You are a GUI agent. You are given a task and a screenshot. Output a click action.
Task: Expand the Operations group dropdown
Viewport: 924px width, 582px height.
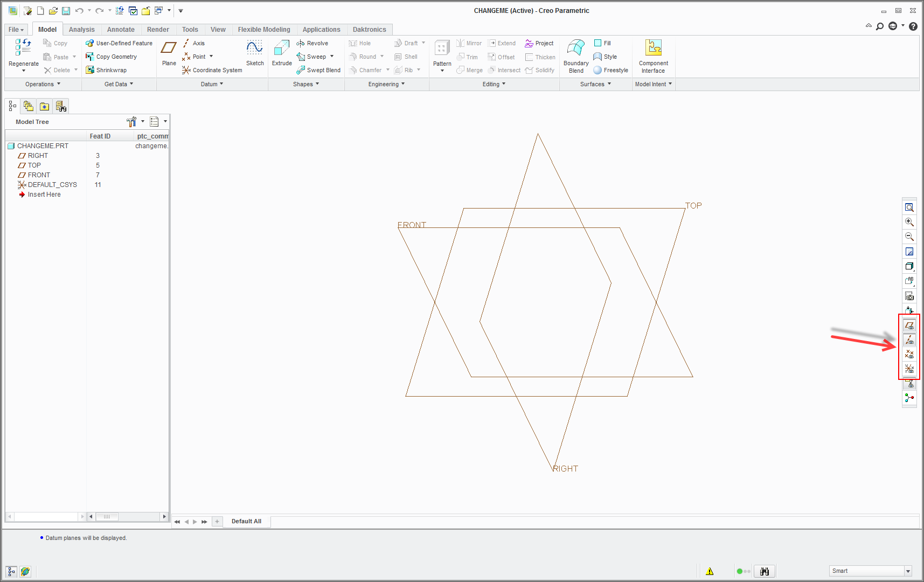(43, 84)
